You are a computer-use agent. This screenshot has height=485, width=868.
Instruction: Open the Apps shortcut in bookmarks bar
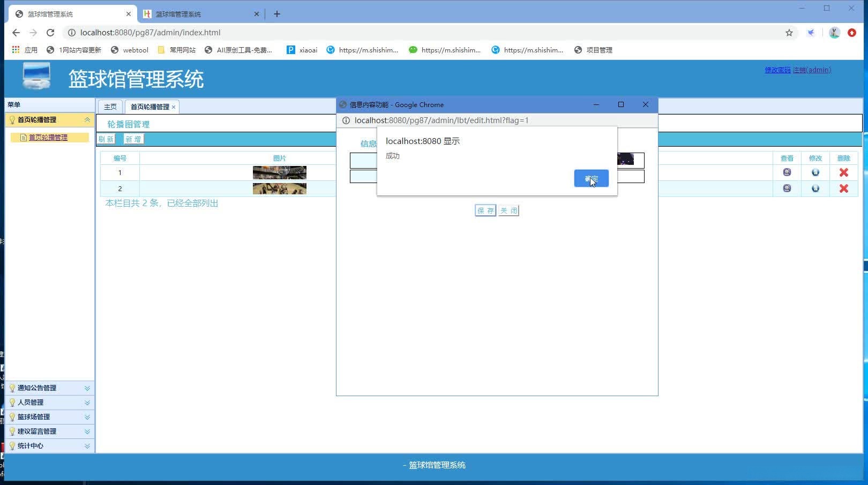point(25,50)
